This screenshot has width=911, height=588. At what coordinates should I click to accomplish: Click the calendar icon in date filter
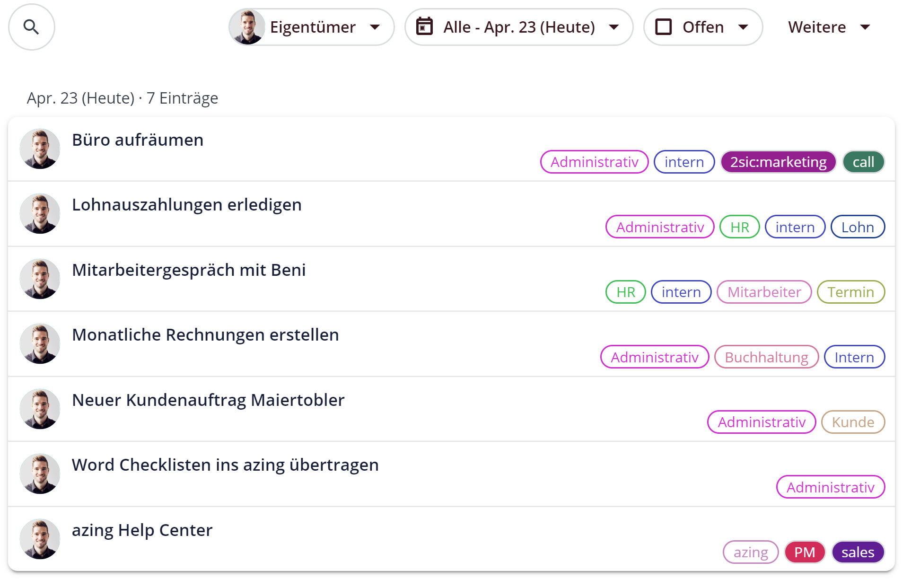424,27
